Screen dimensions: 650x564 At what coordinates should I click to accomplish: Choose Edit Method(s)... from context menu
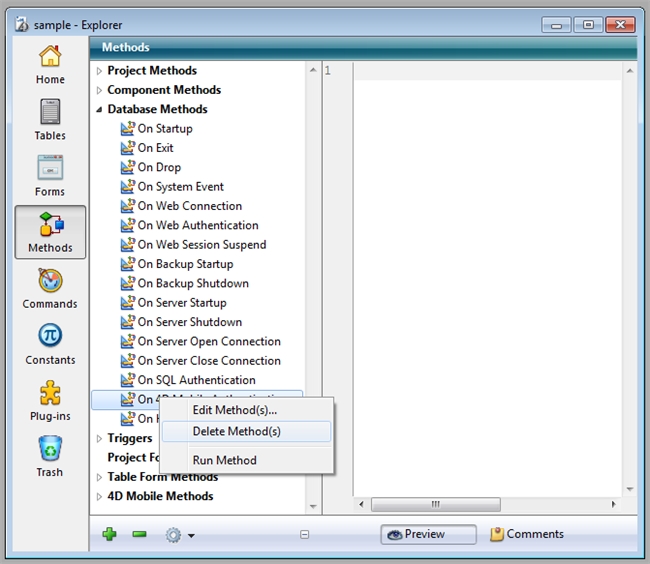[x=235, y=410]
